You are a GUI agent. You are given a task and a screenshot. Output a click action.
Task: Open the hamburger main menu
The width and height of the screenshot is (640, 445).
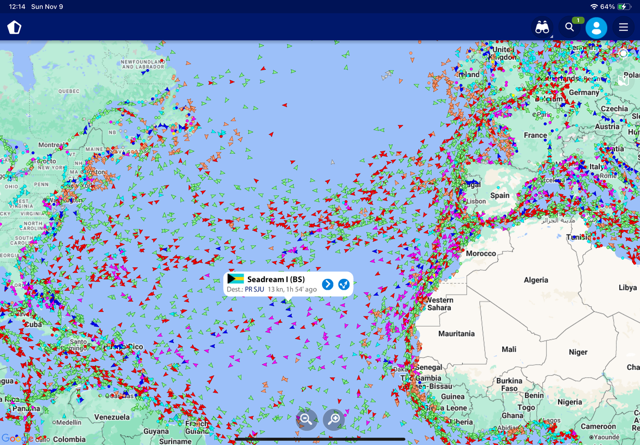click(x=624, y=28)
